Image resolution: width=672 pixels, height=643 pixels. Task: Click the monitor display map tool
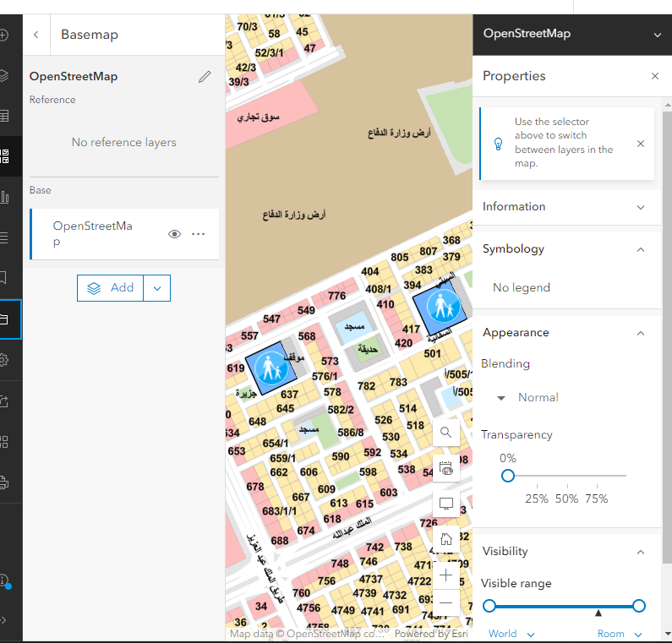click(446, 504)
